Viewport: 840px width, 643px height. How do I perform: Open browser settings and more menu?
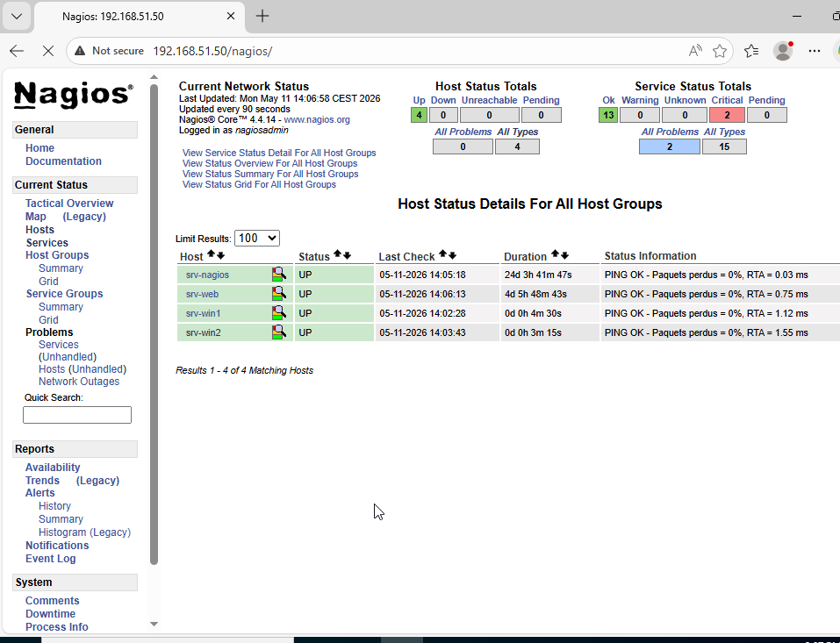coord(815,51)
